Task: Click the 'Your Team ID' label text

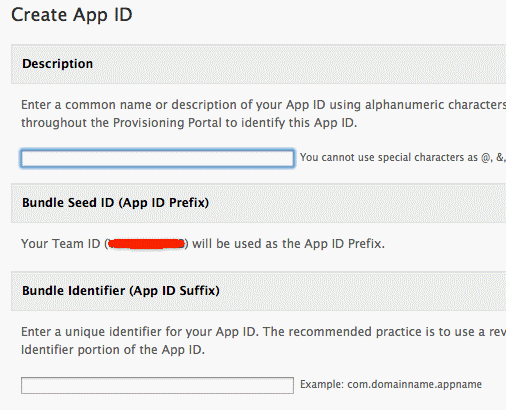Action: pos(61,244)
